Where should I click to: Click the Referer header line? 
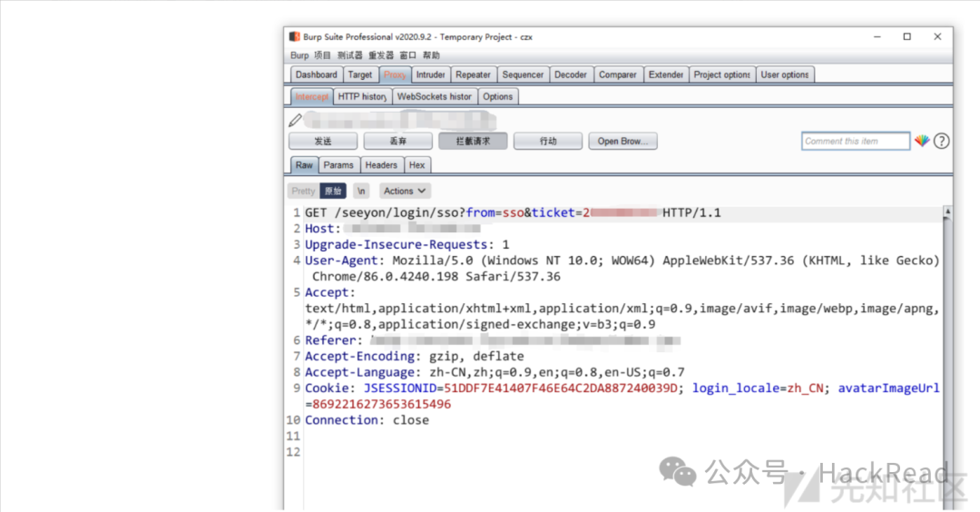pyautogui.click(x=493, y=340)
